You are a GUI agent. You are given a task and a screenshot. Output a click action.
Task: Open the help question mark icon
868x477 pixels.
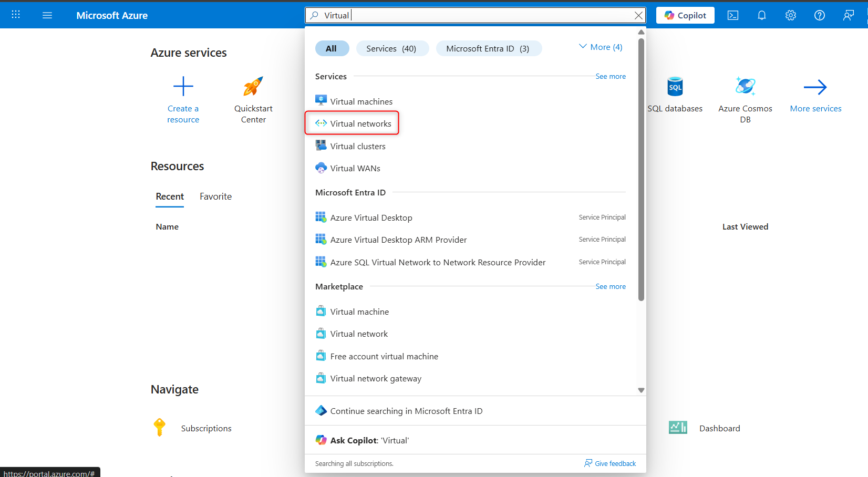(x=820, y=15)
